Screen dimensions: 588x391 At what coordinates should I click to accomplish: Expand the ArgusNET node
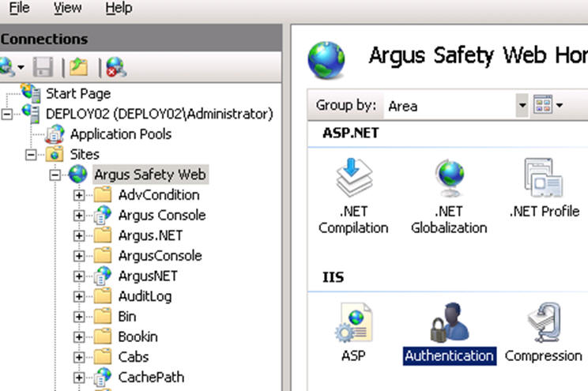pos(79,276)
